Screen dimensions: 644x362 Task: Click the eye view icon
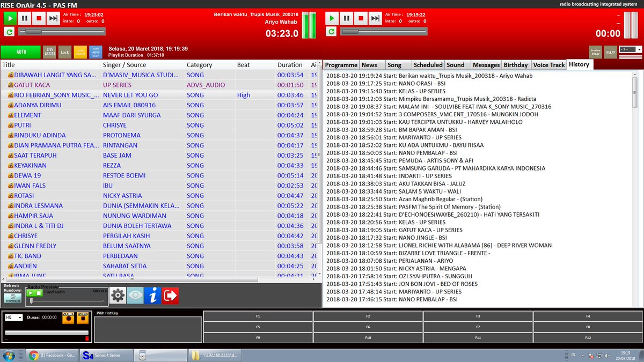coord(135,295)
